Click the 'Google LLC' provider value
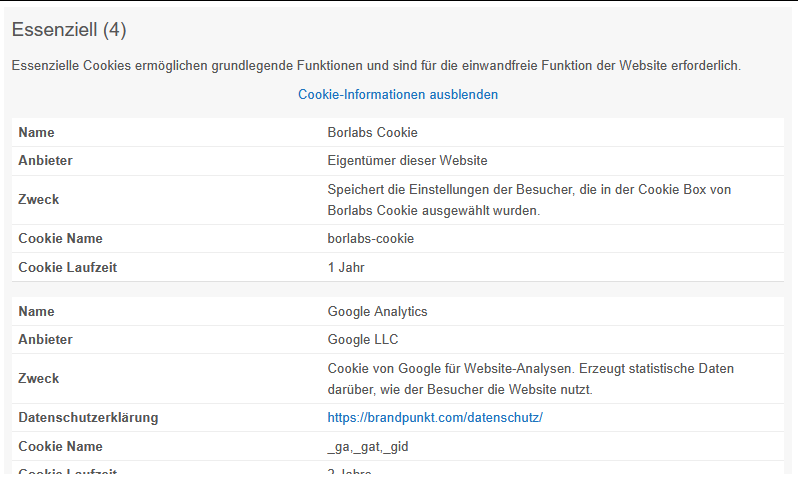This screenshot has height=484, width=798. [363, 339]
